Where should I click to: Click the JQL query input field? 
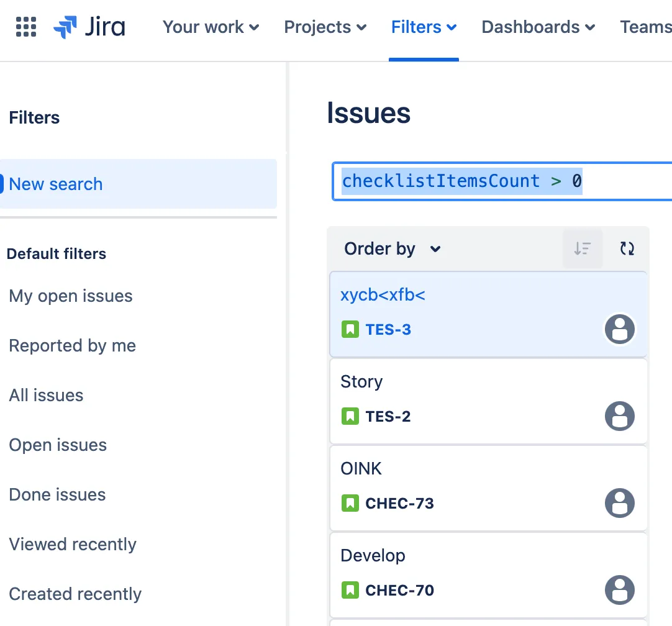coord(502,181)
